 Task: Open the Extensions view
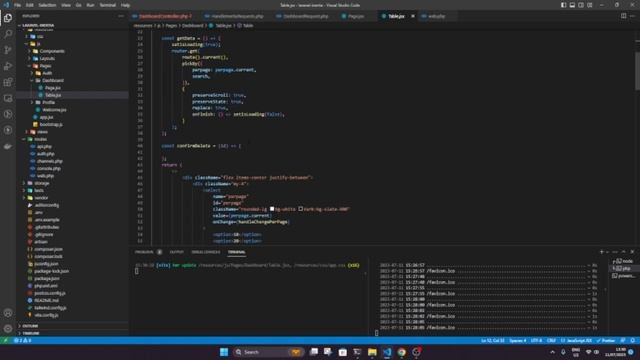click(8, 82)
